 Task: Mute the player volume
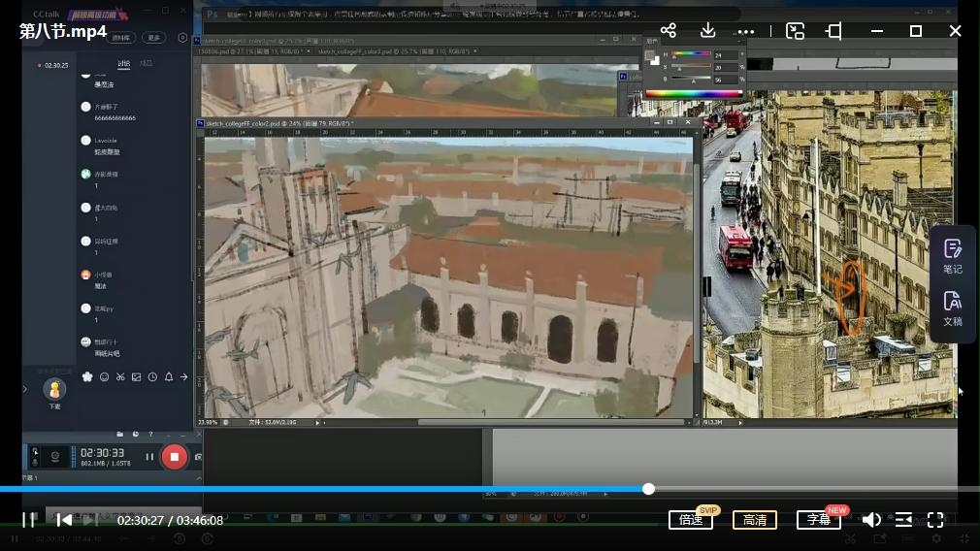coord(871,520)
